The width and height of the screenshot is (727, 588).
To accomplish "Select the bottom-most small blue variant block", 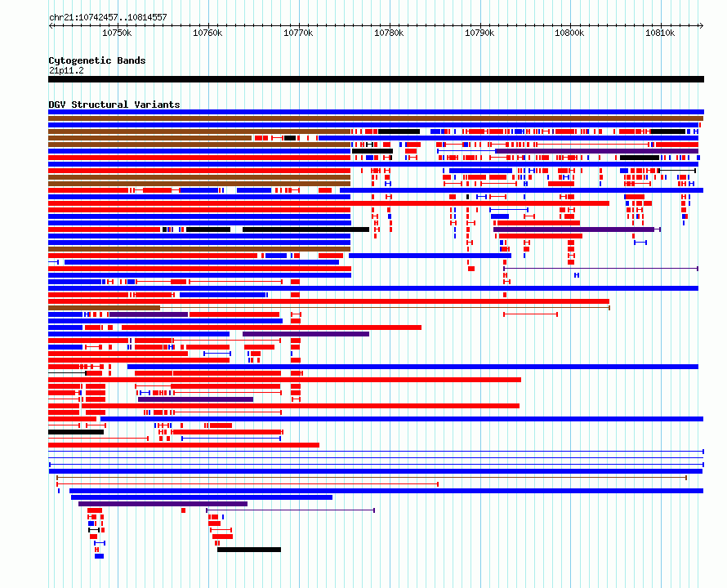I will [x=99, y=556].
